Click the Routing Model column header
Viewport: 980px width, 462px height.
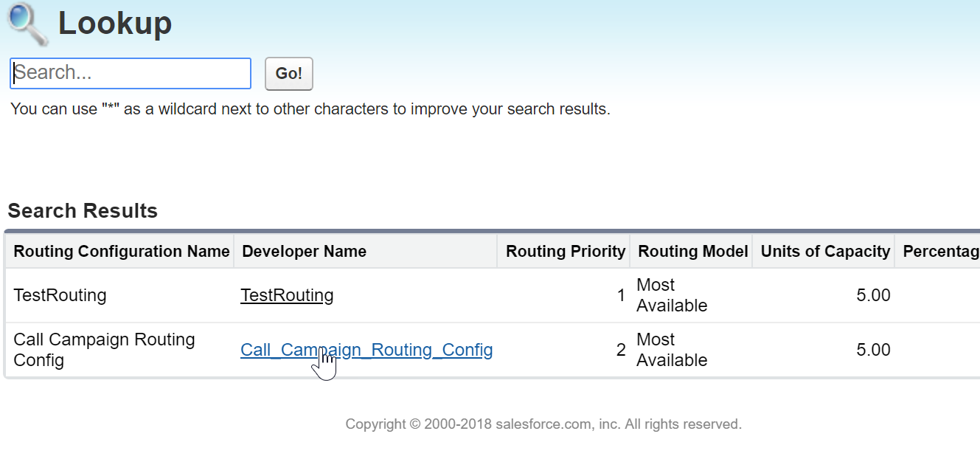693,251
